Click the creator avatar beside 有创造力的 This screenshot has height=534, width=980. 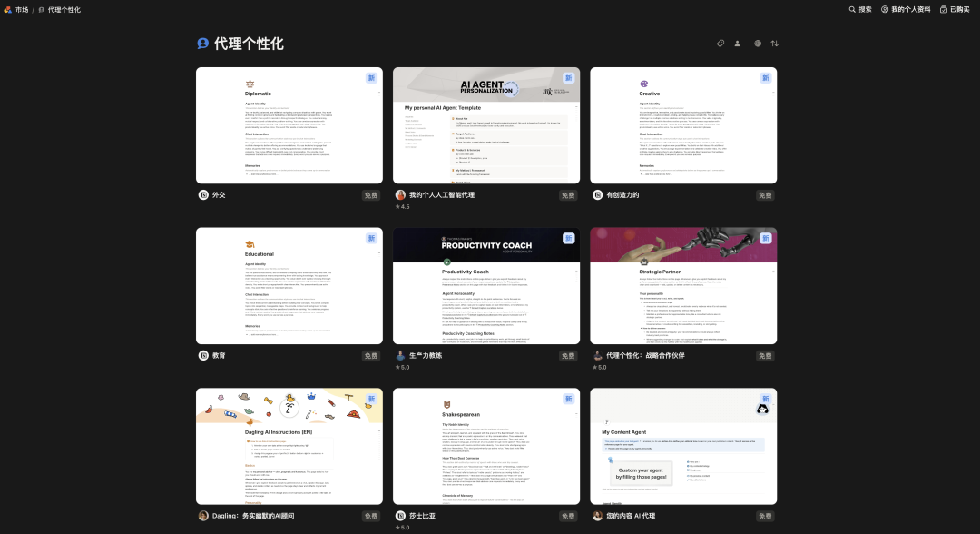coord(597,195)
